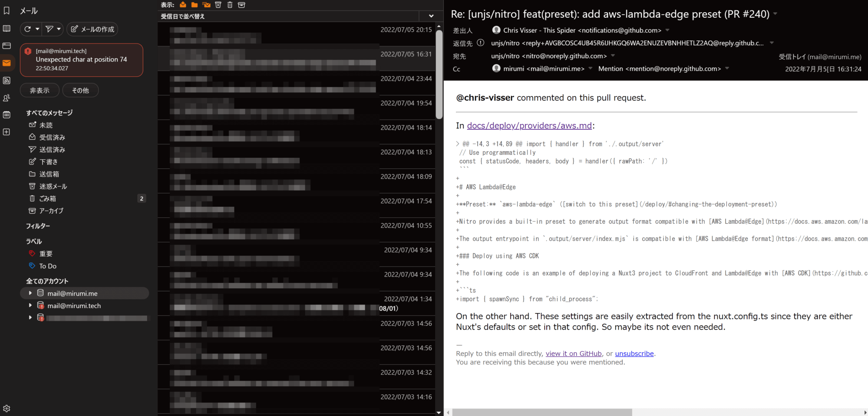Toggle showing read messages in 表示 bar
The height and width of the screenshot is (416, 868).
coord(183,5)
